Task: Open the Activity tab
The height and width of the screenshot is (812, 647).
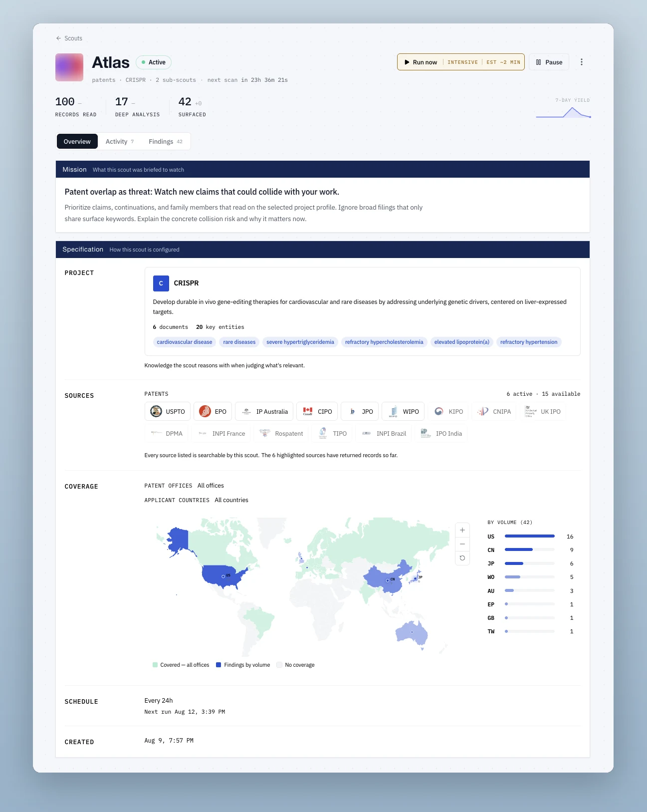Action: click(120, 142)
